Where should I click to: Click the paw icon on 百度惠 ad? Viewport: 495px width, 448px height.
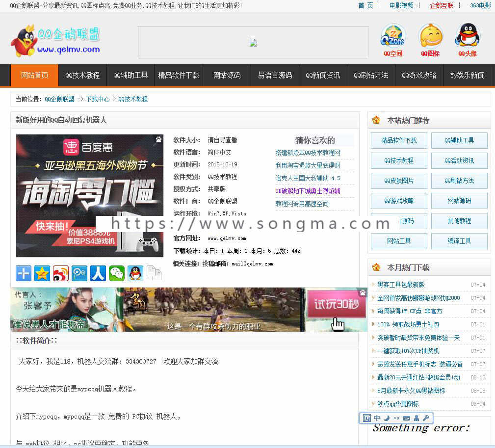158,139
